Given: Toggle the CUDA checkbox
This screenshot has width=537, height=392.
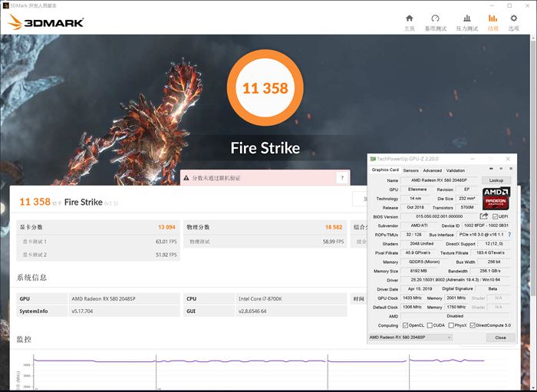Looking at the screenshot, I should point(430,325).
